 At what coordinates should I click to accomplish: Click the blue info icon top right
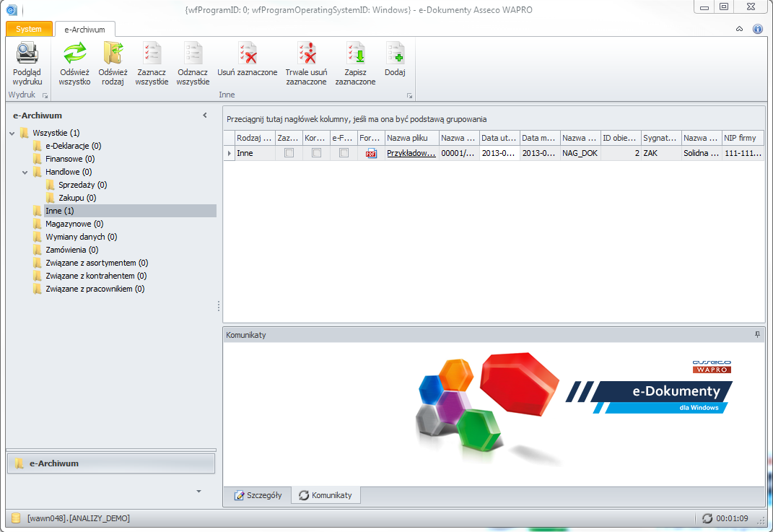pyautogui.click(x=758, y=29)
